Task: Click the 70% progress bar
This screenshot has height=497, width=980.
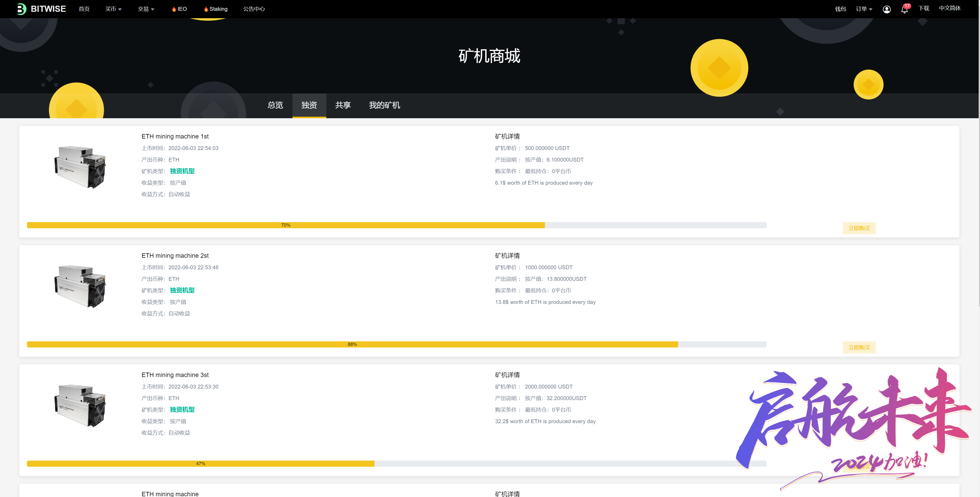Action: (x=397, y=225)
